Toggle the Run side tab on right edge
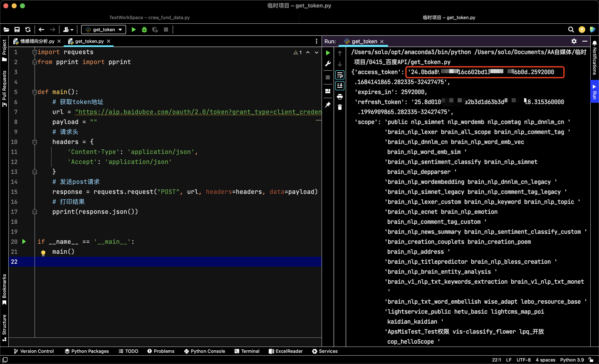The width and height of the screenshot is (599, 364). (x=595, y=92)
